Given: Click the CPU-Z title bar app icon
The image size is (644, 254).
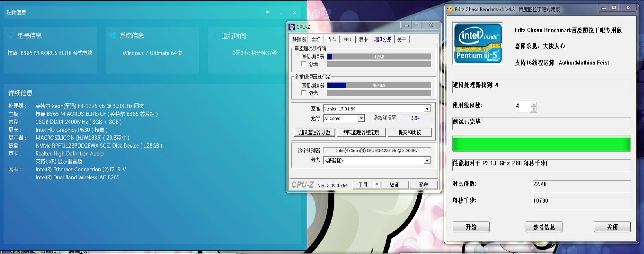Looking at the screenshot, I should 291,27.
